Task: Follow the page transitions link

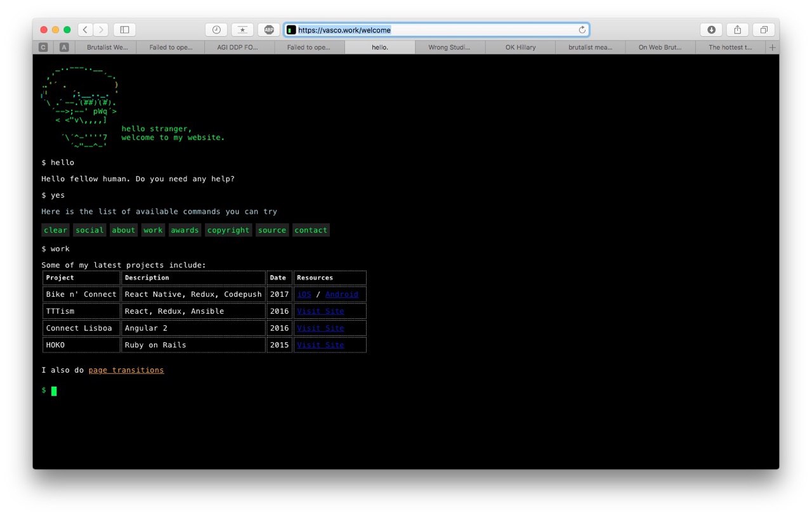Action: coord(126,370)
